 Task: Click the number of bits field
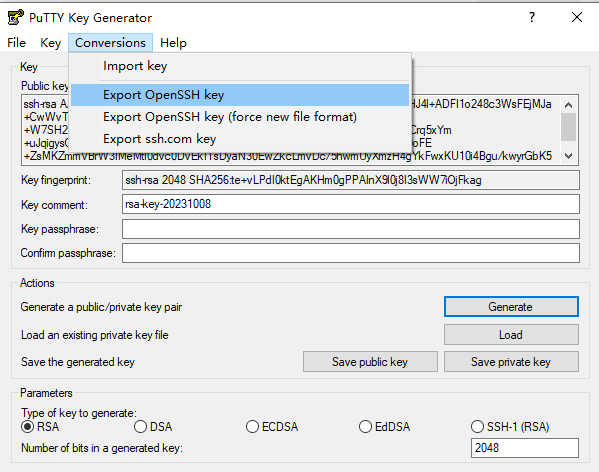tap(525, 448)
